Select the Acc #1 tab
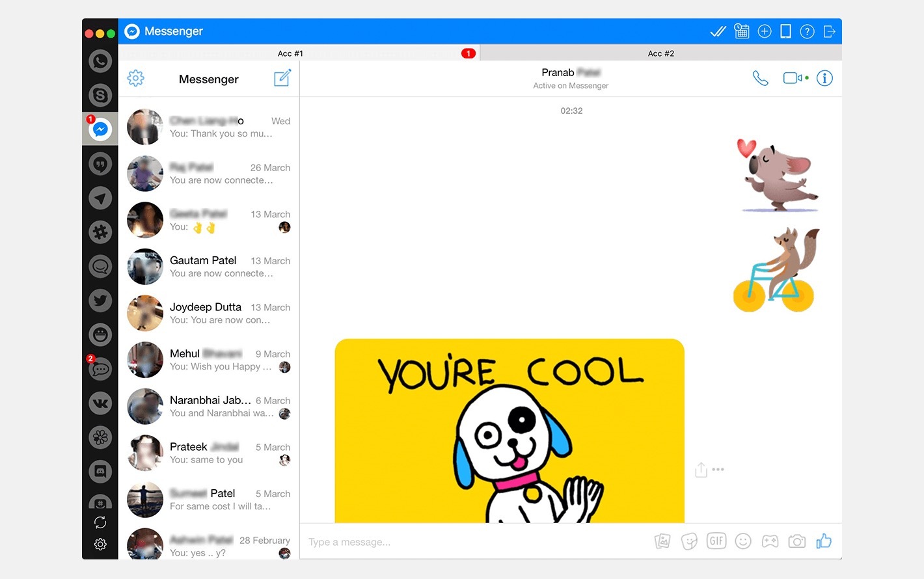 (x=290, y=53)
